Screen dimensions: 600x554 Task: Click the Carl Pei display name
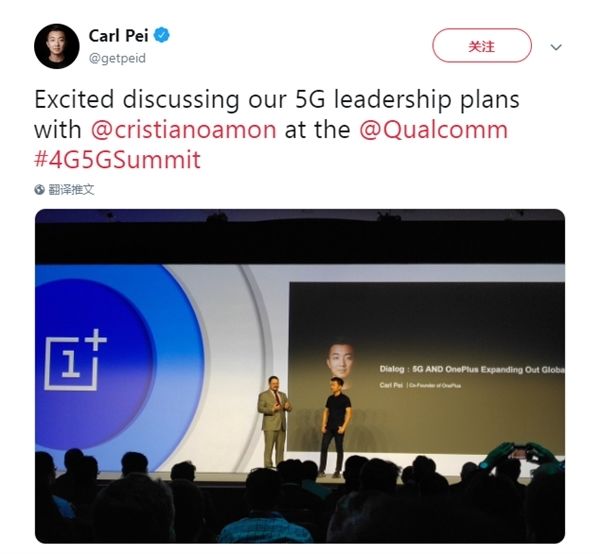[x=118, y=37]
